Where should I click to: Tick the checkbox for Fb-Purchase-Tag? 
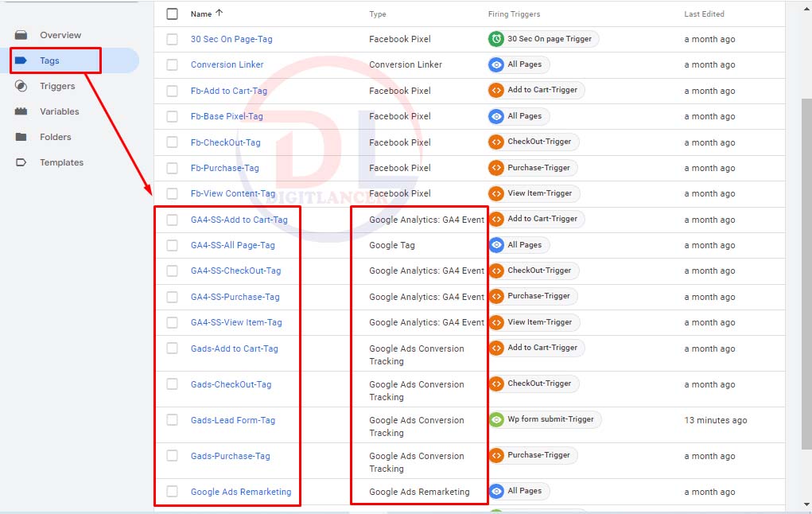[x=172, y=168]
